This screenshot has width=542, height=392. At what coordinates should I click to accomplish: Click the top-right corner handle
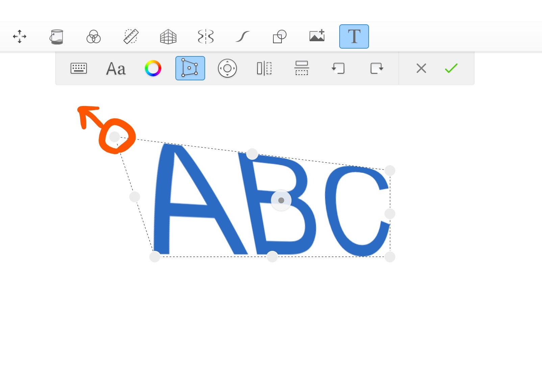(x=390, y=171)
